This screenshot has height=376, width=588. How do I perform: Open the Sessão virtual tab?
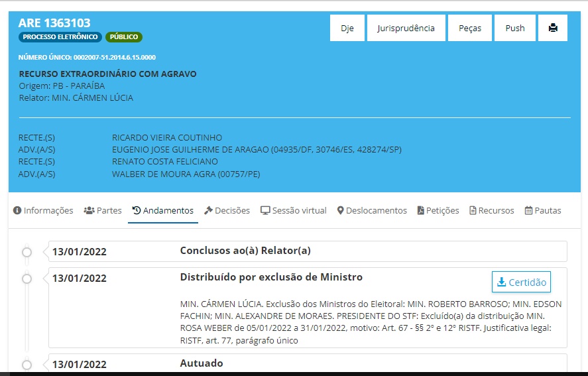pos(294,210)
